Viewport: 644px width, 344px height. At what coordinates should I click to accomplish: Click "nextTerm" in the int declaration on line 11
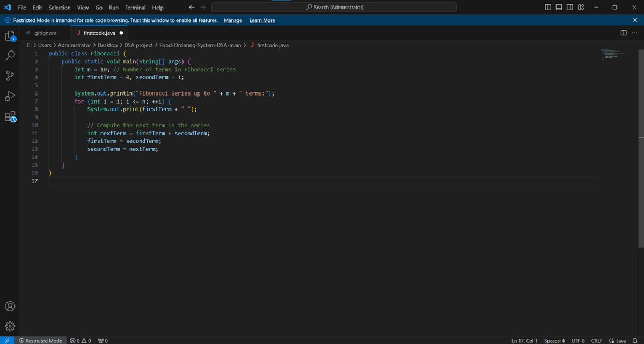113,133
